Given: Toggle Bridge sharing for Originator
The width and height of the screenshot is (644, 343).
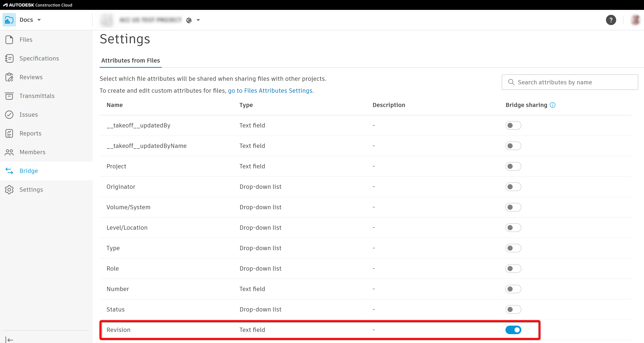Looking at the screenshot, I should [513, 187].
